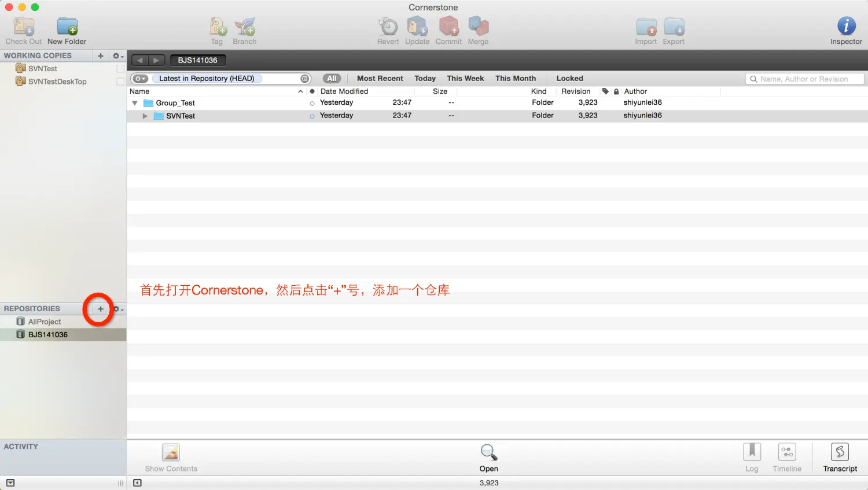Click the Check Out toolbar icon

24,27
